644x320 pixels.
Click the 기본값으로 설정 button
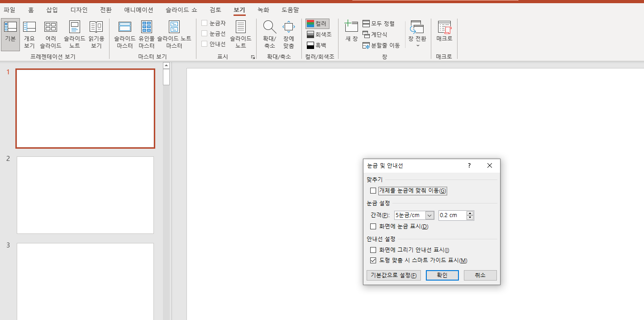point(393,275)
